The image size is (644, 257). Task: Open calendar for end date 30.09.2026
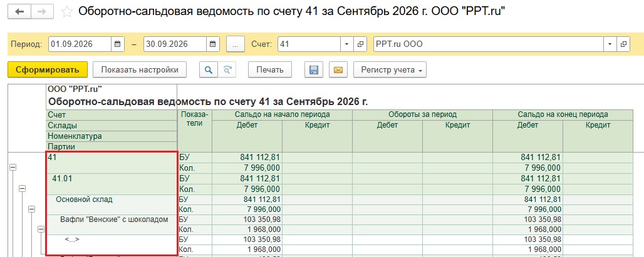(213, 44)
